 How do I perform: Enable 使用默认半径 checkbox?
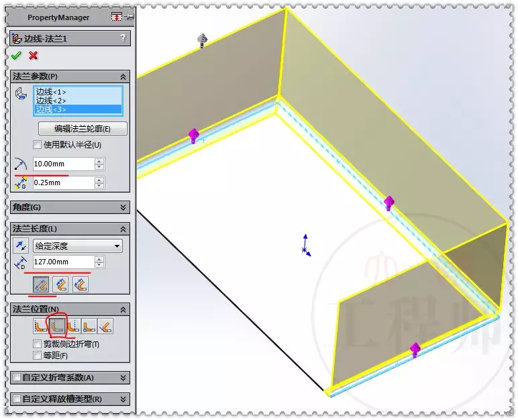(x=37, y=145)
